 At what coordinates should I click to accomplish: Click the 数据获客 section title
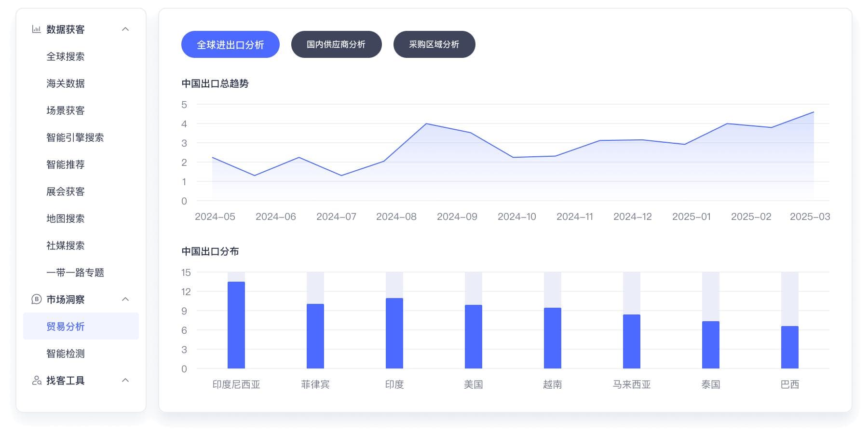[66, 29]
